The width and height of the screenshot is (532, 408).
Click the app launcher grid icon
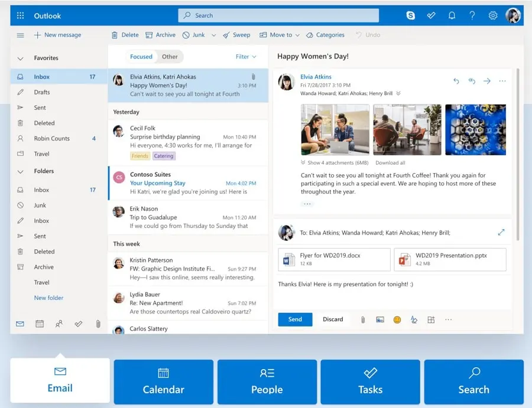(x=21, y=15)
